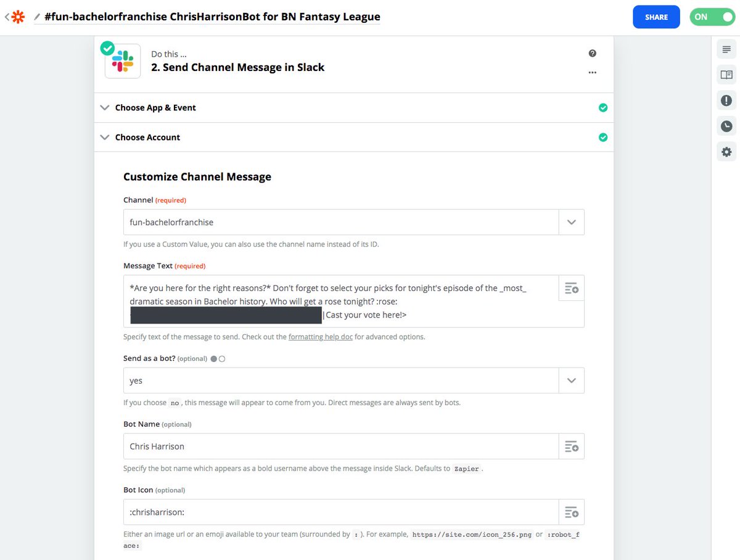The width and height of the screenshot is (740, 560).
Task: Select the 'yes' Send as bot field
Action: coord(341,381)
